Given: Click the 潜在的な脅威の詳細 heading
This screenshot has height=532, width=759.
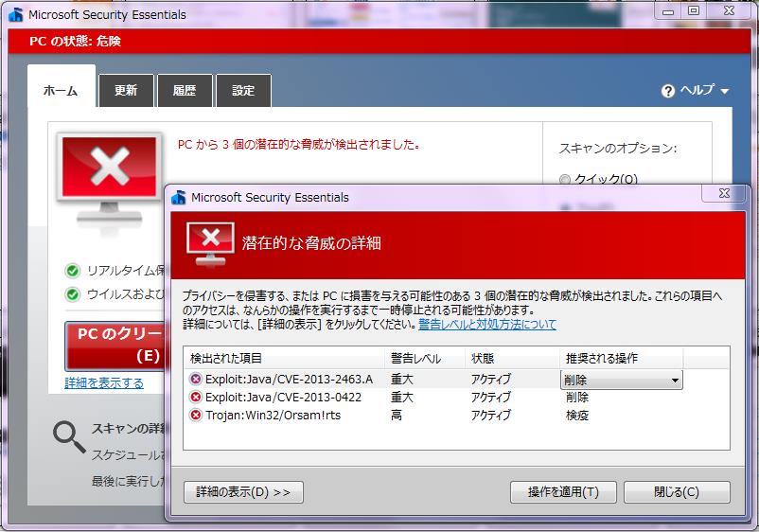Looking at the screenshot, I should click(311, 243).
